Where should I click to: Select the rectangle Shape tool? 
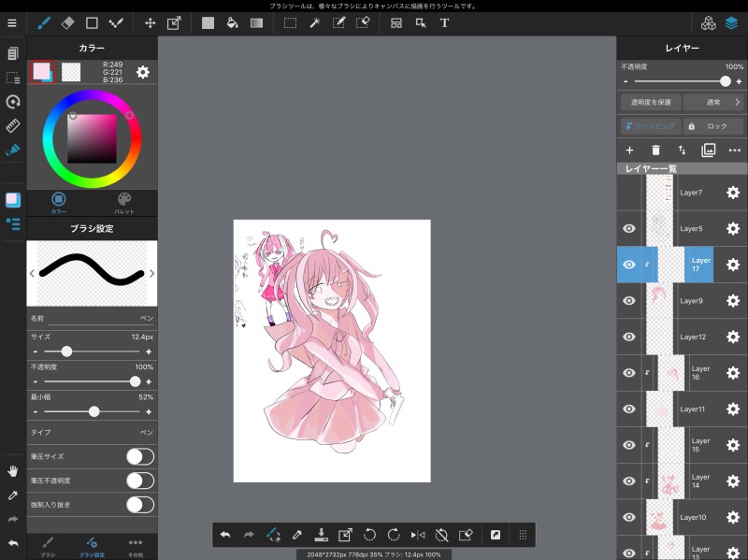(x=92, y=22)
